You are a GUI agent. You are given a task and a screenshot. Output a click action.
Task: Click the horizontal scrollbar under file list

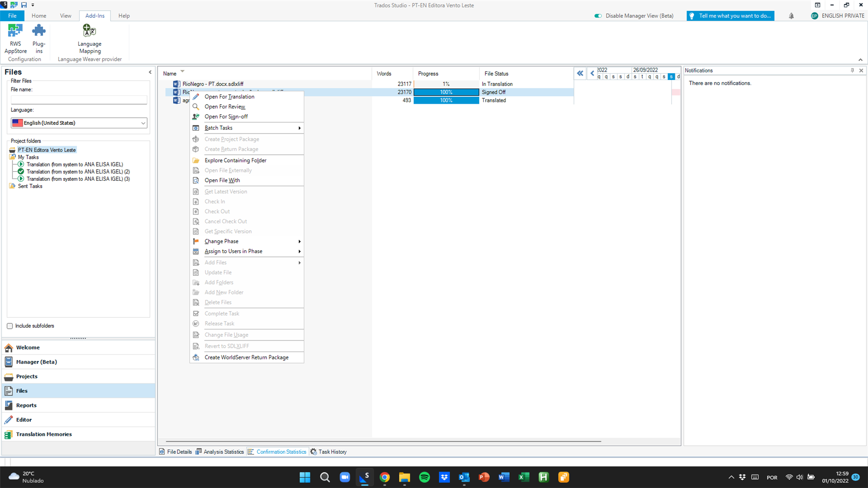tap(383, 441)
